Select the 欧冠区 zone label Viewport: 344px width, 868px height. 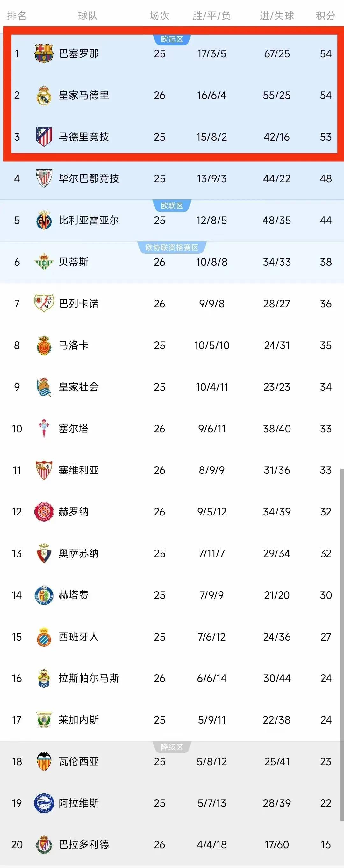(x=172, y=39)
